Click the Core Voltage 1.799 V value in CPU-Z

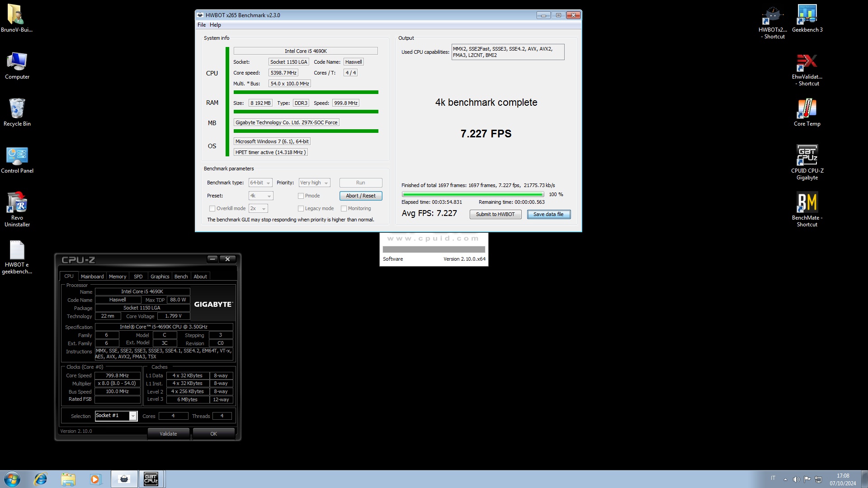point(173,316)
